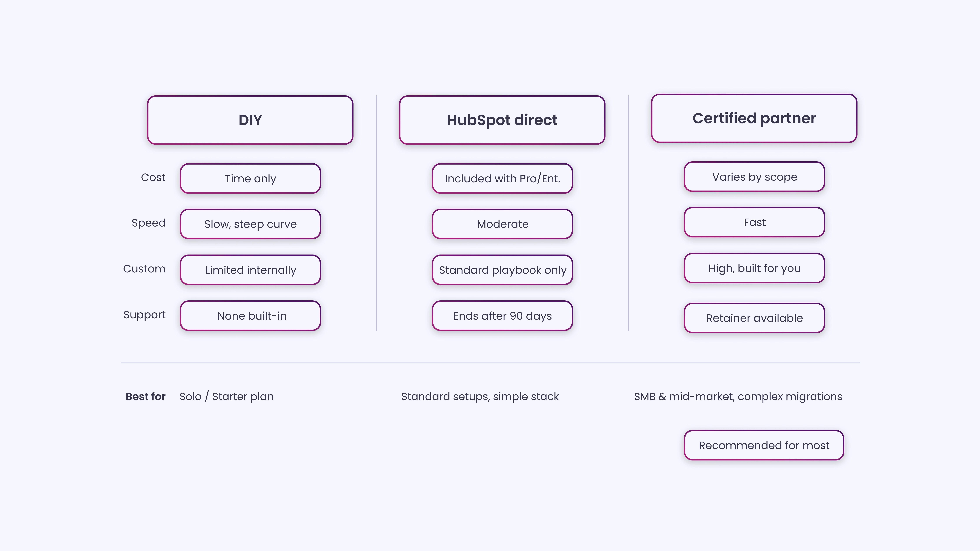Image resolution: width=980 pixels, height=551 pixels.
Task: Click 'High, built for you' box
Action: pos(754,268)
